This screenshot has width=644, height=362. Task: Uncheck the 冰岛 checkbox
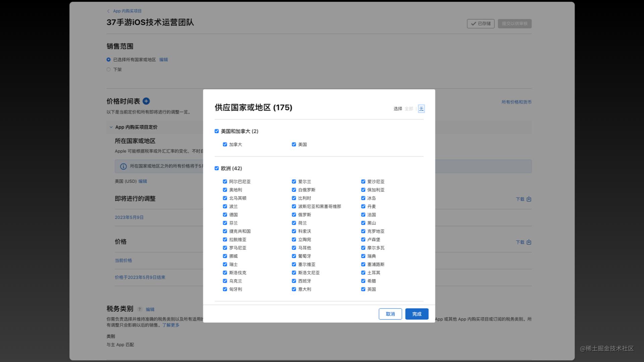[363, 198]
